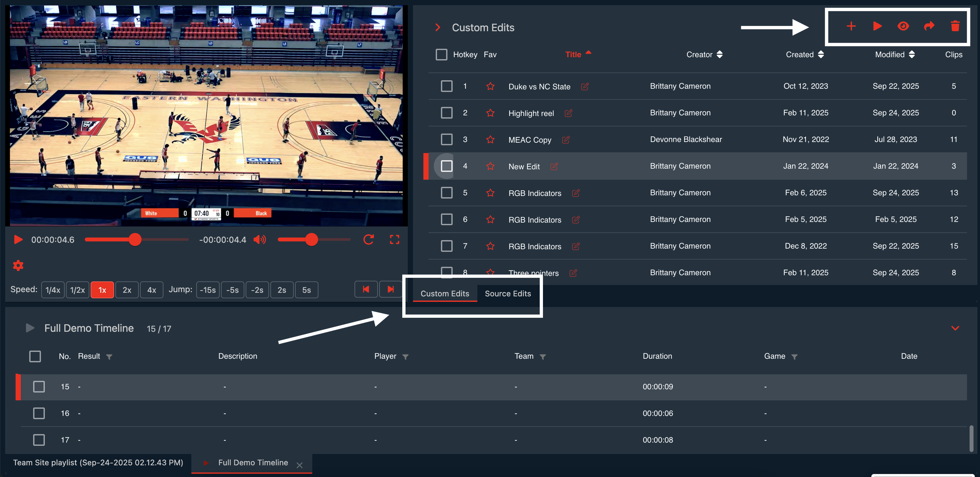Mute the video using the speaker icon
The image size is (980, 477).
pos(260,240)
